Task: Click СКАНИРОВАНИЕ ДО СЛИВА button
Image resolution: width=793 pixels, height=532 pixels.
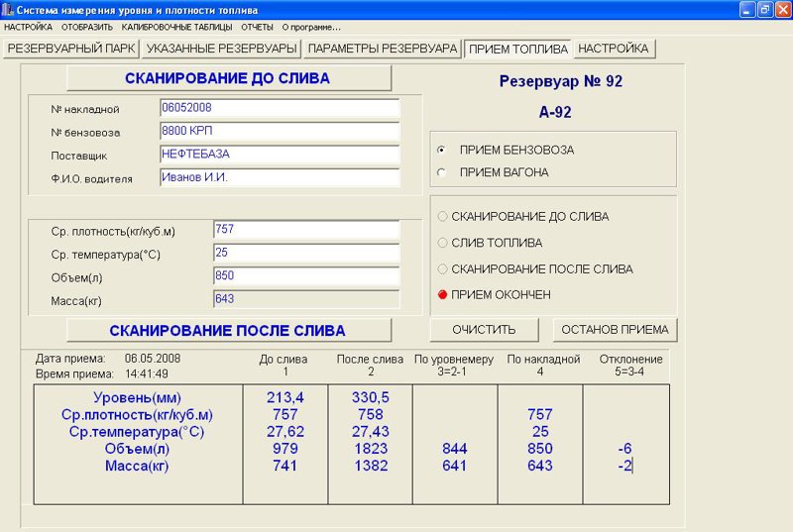Action: point(229,78)
